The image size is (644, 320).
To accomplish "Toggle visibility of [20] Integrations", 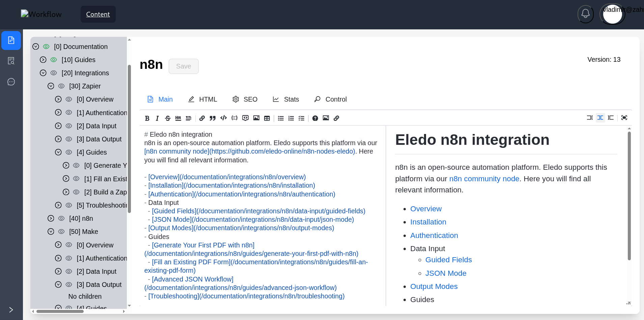I will (x=54, y=73).
